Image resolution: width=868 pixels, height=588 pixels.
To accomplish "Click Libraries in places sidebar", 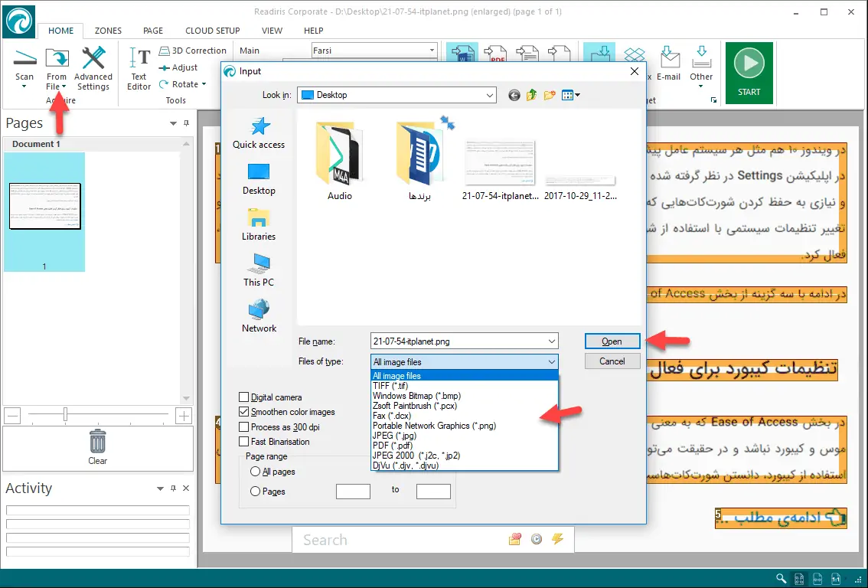I will pyautogui.click(x=259, y=224).
